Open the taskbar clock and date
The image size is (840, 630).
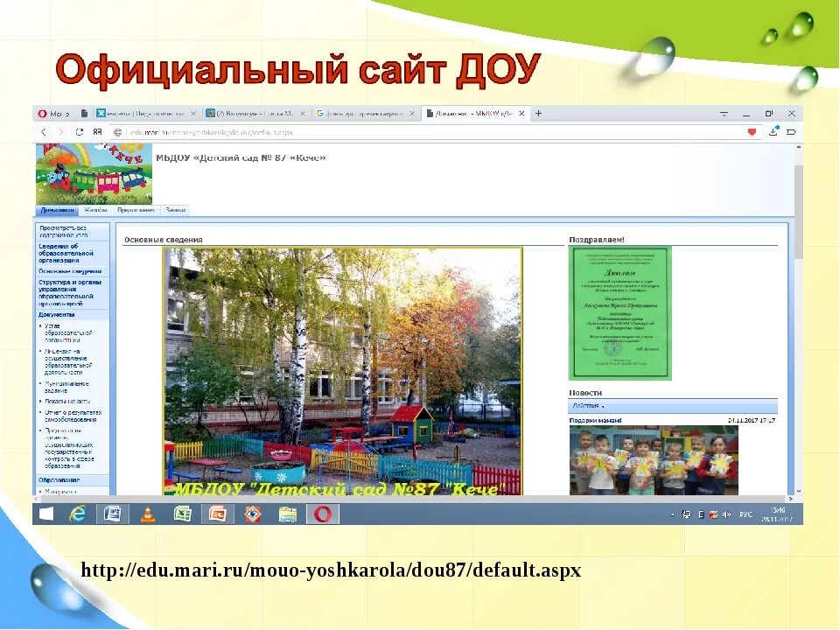(x=777, y=514)
